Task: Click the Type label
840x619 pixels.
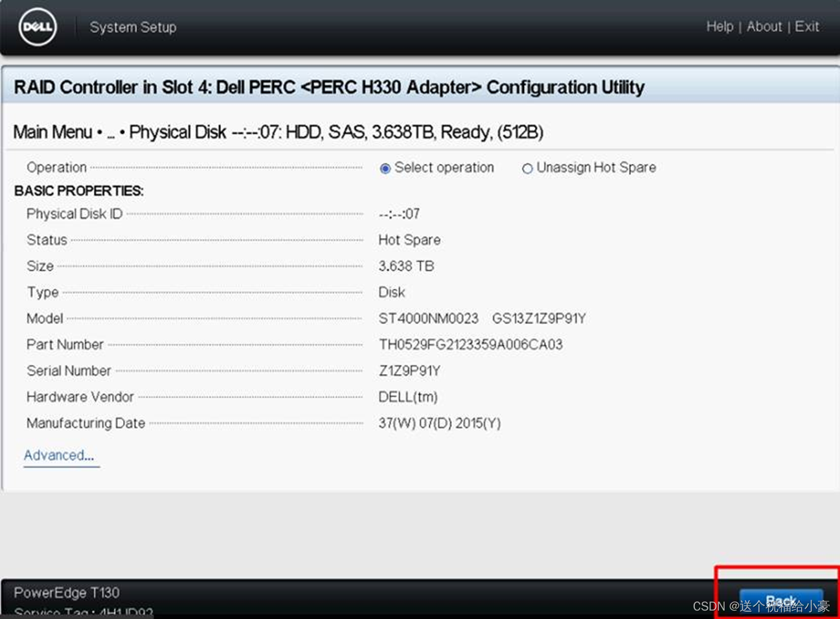Action: pos(43,292)
